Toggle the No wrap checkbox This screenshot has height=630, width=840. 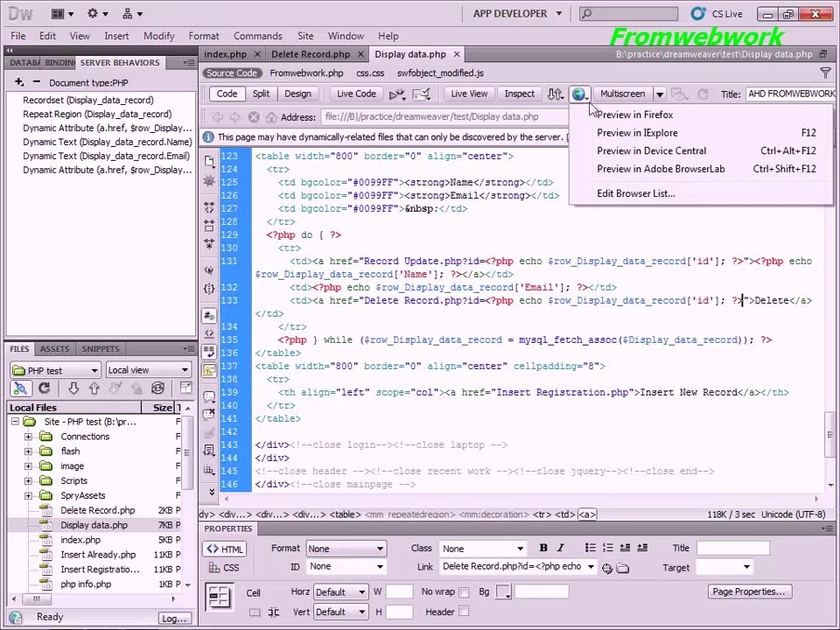pos(464,592)
